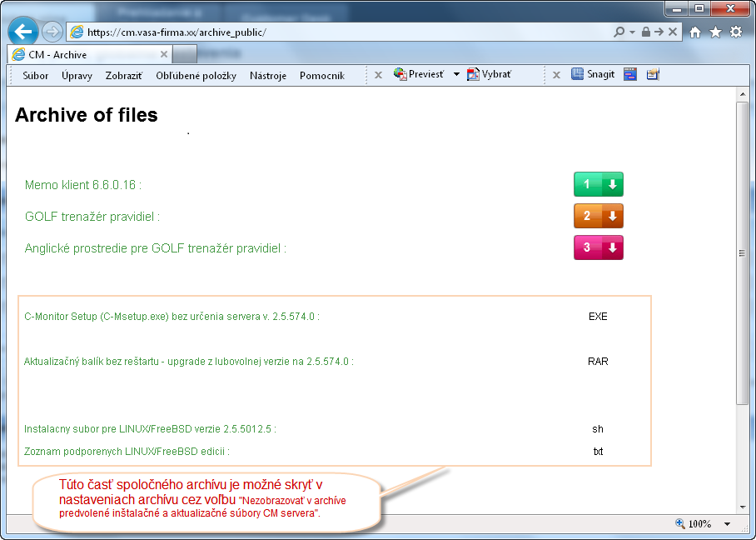Screen dimensions: 756x540
Task: Expand the Previesť dropdown arrow
Action: 456,74
